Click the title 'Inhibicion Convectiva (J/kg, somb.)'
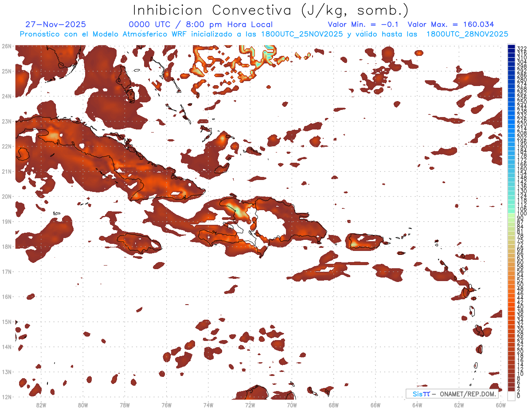Viewport: 532px width, 411px height. click(x=271, y=10)
